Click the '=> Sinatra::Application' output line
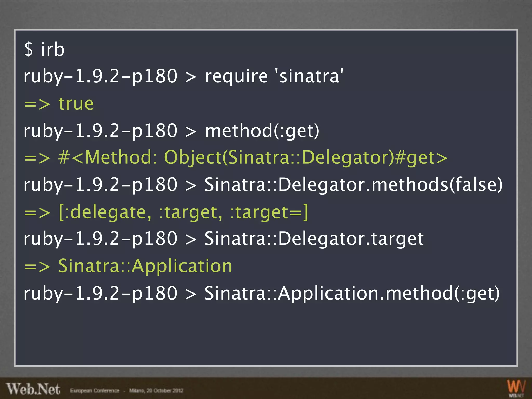This screenshot has width=532, height=399. (x=128, y=266)
